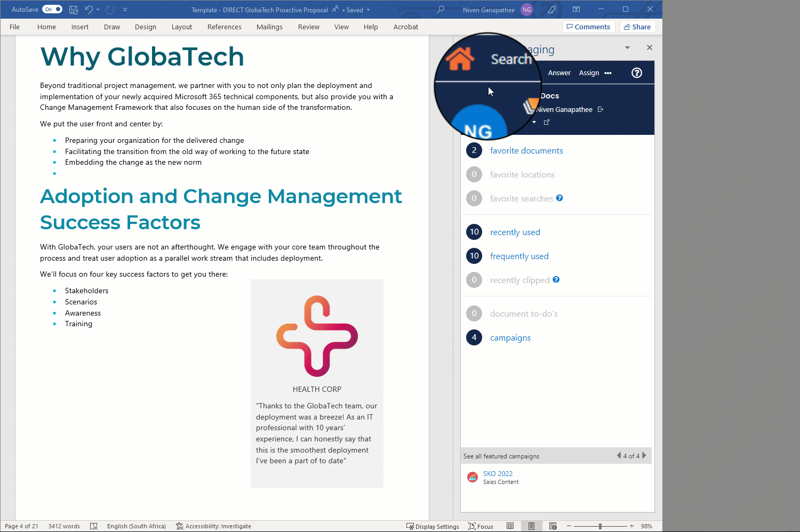Viewport: 800px width, 532px height.
Task: Expand the Saved status dropdown
Action: [368, 10]
